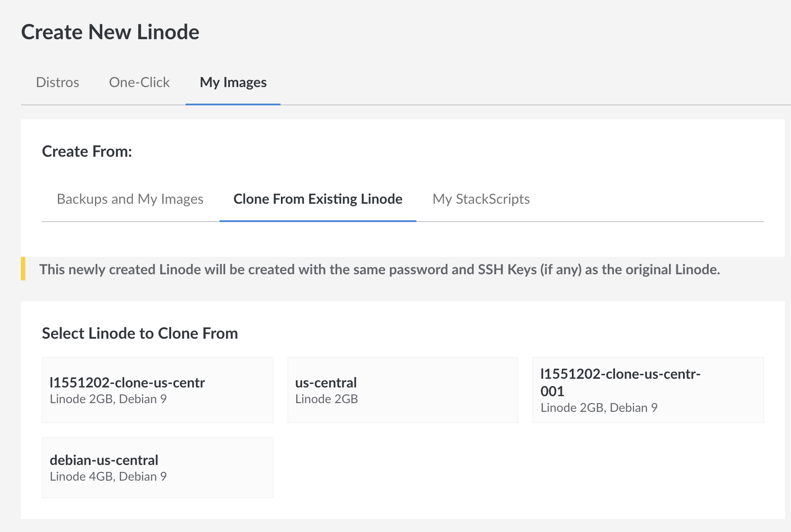Select the us-central Linode card

point(402,390)
